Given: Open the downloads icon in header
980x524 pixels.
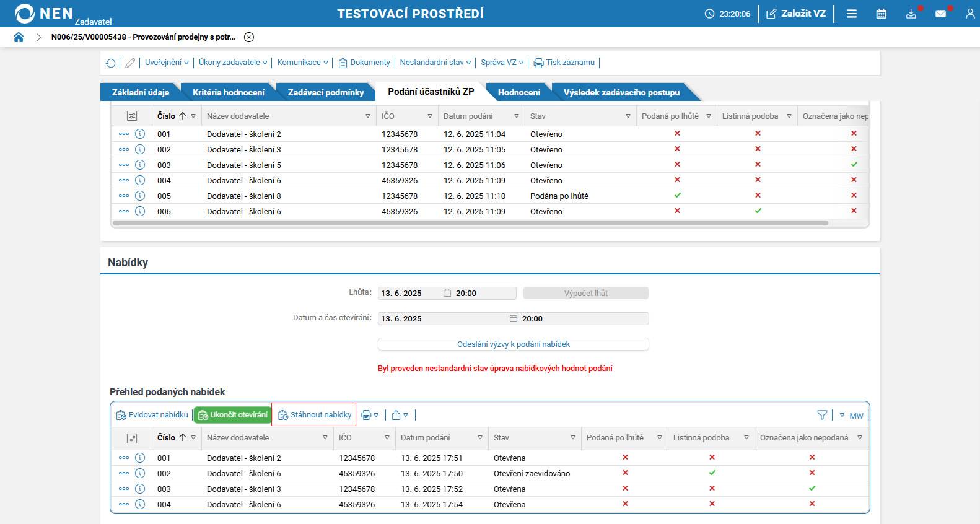Looking at the screenshot, I should (x=911, y=14).
